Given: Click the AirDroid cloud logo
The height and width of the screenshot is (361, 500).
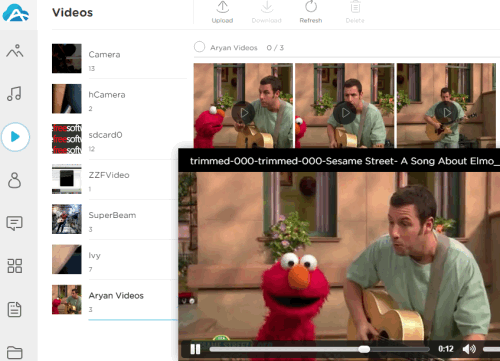Looking at the screenshot, I should pos(15,13).
